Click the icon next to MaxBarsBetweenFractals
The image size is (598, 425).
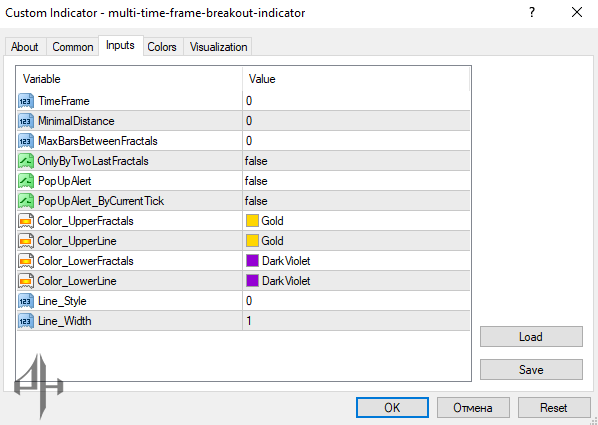pyautogui.click(x=26, y=141)
